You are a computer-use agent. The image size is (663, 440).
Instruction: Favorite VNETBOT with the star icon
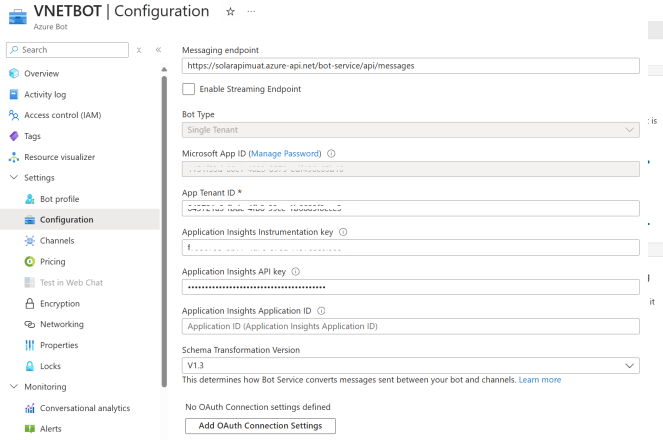click(230, 12)
